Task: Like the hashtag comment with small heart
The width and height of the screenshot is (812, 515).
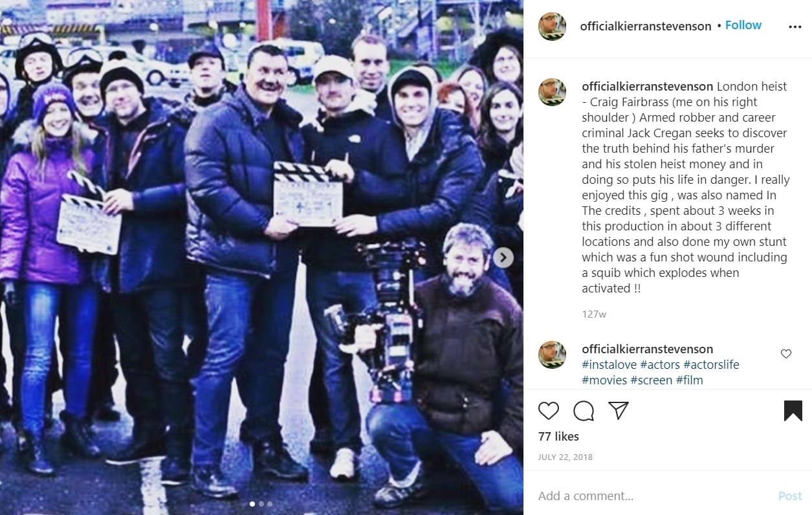Action: (x=786, y=354)
